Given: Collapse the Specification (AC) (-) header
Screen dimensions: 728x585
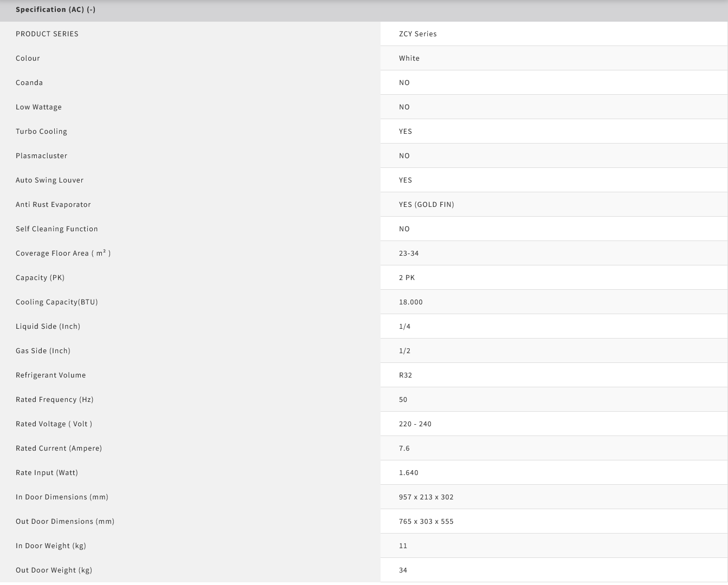Looking at the screenshot, I should pyautogui.click(x=55, y=10).
